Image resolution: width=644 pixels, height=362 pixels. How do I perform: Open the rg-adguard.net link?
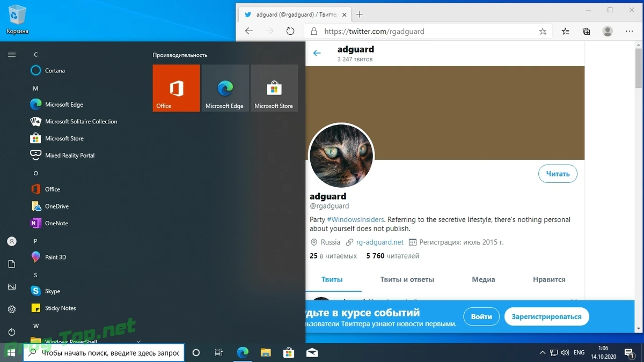(380, 242)
